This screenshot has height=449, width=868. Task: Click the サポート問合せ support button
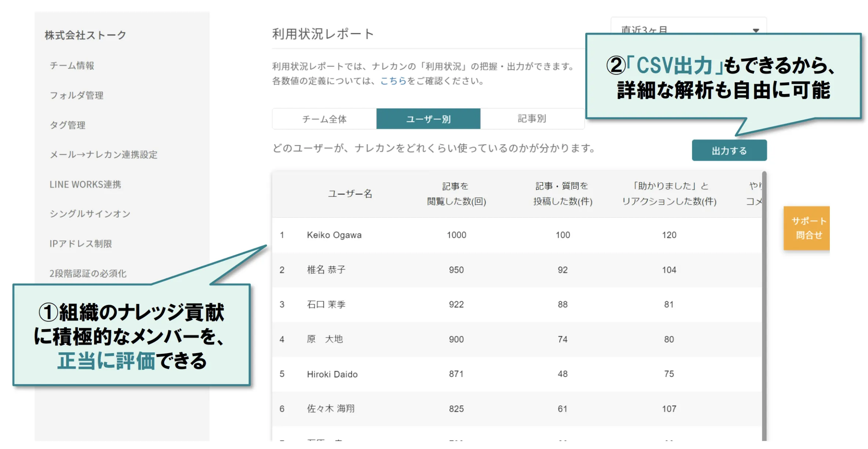point(807,228)
